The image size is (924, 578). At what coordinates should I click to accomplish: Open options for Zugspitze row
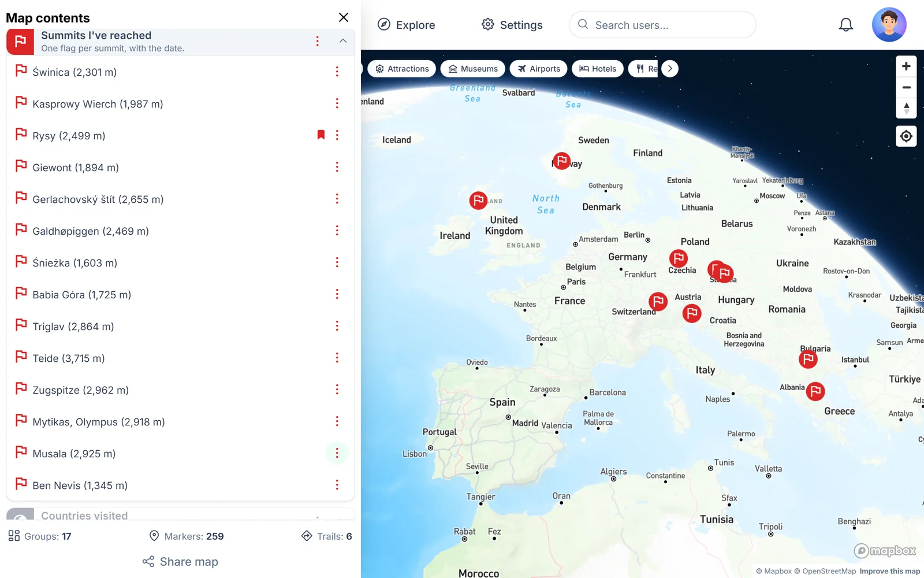pos(337,390)
